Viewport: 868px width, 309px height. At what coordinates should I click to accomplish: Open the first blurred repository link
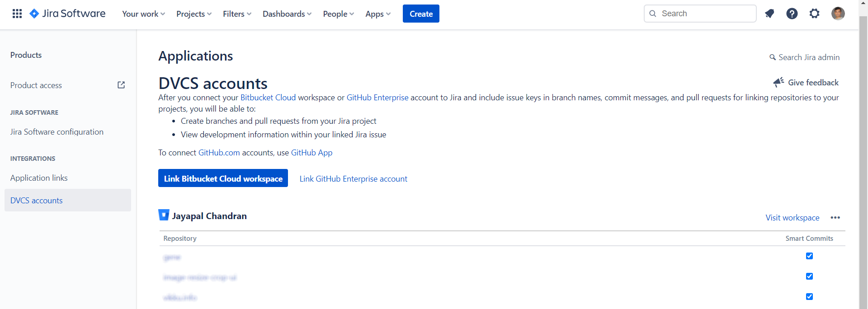click(x=172, y=257)
